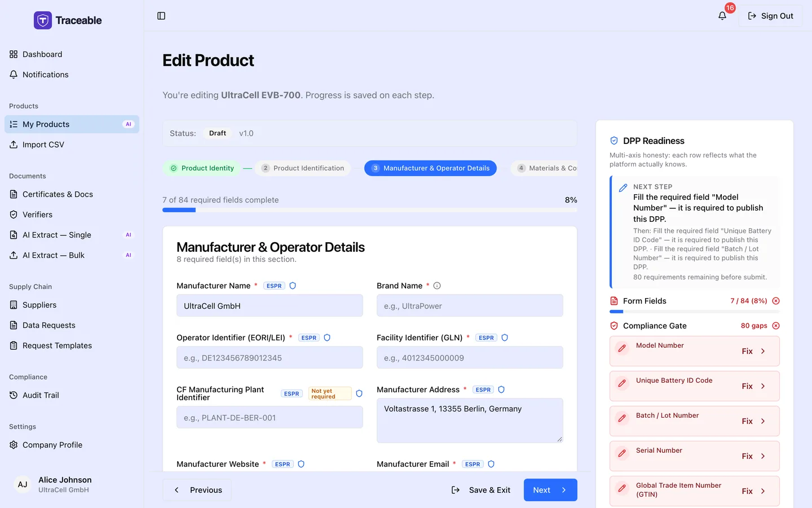The height and width of the screenshot is (508, 812).
Task: Open Certificates & Docs
Action: coord(72,194)
